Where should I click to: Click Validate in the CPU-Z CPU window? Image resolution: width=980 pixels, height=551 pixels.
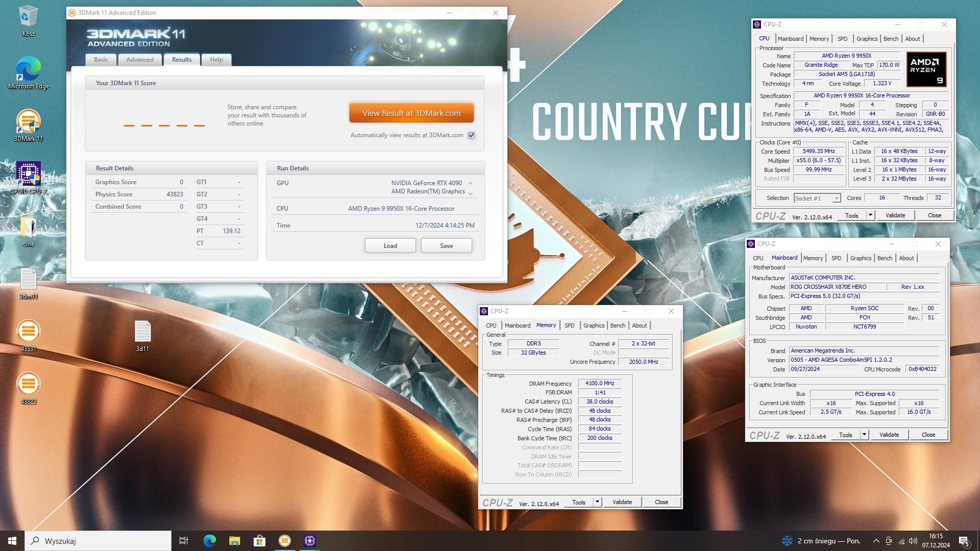[895, 215]
